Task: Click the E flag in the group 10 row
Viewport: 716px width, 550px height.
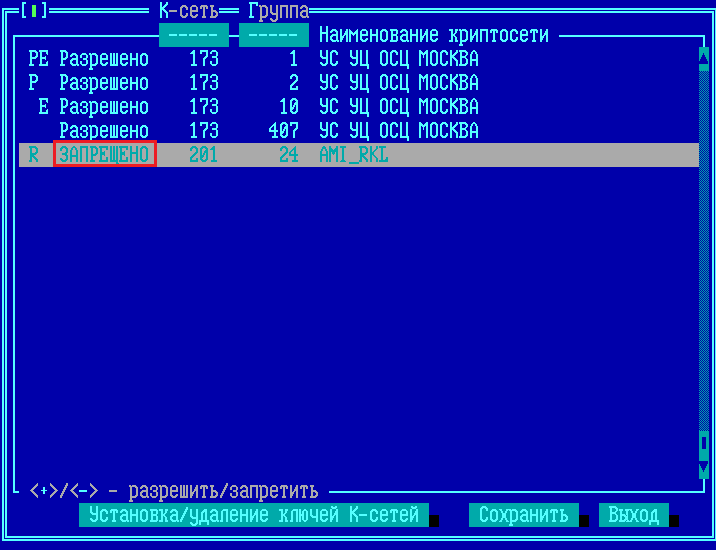Action: 43,107
